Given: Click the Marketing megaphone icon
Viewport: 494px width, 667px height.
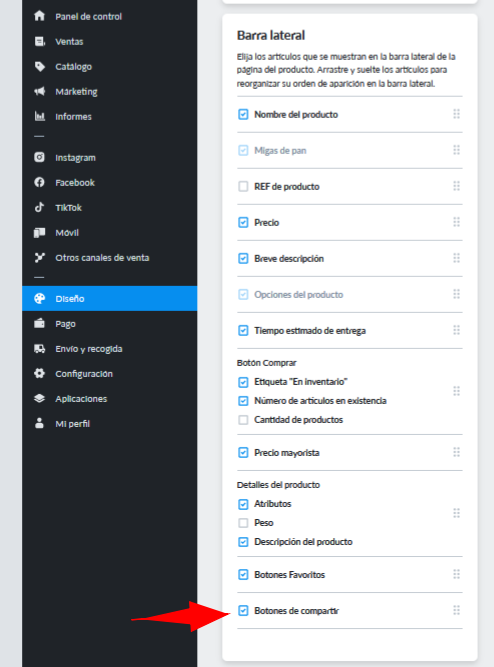Looking at the screenshot, I should (x=40, y=91).
